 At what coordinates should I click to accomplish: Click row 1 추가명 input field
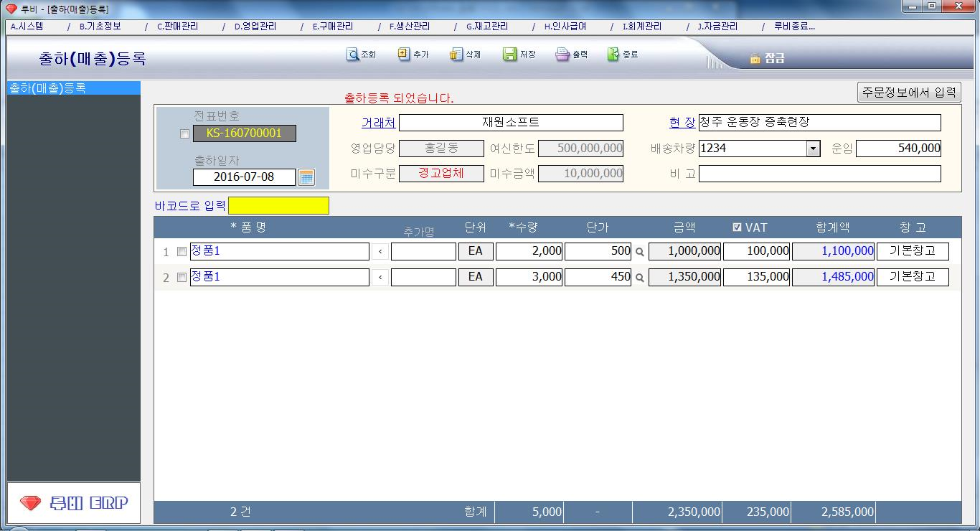(x=423, y=252)
